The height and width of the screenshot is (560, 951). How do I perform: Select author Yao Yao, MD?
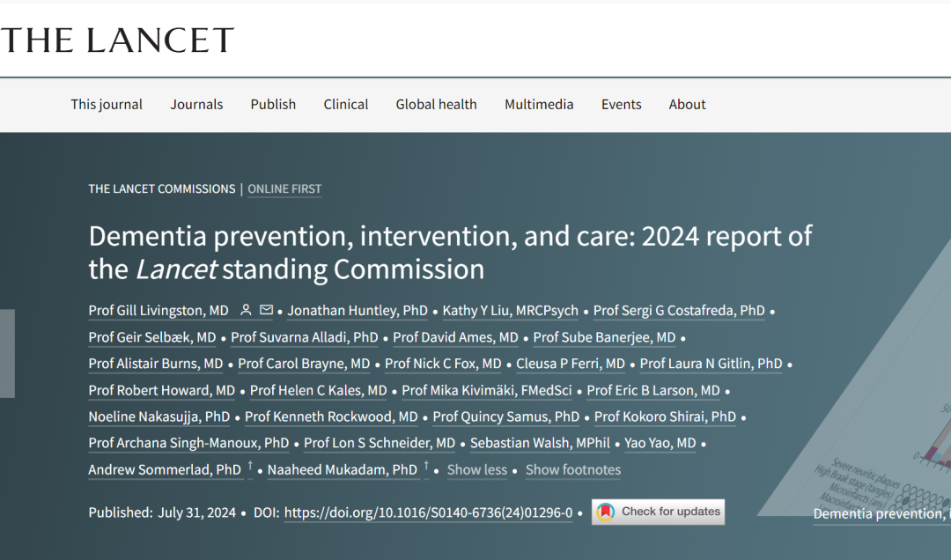click(x=660, y=443)
